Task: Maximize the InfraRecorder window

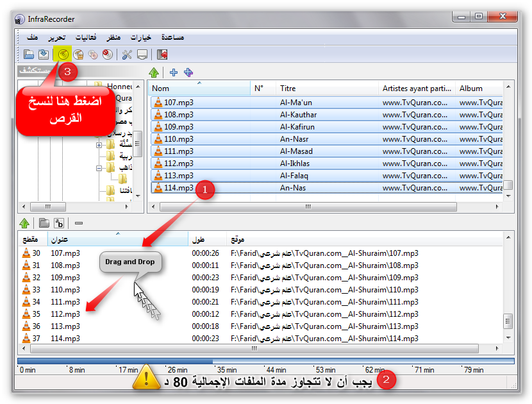Action: (x=479, y=16)
